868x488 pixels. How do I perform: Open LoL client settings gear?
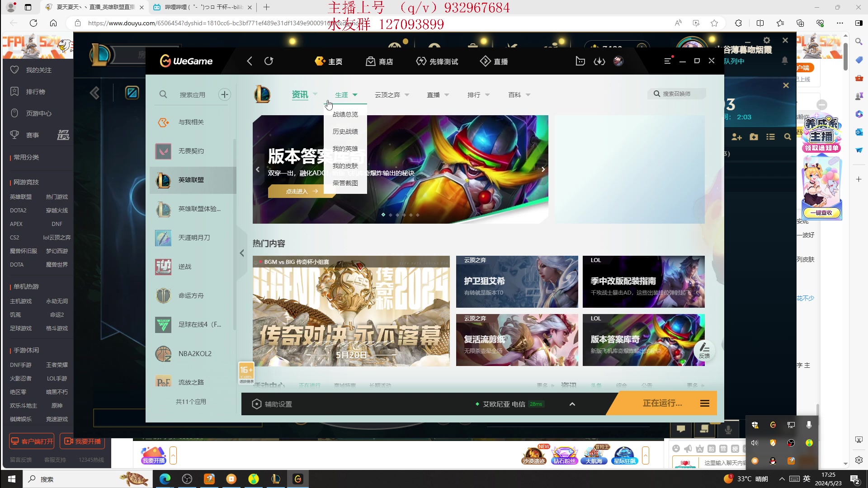(767, 40)
